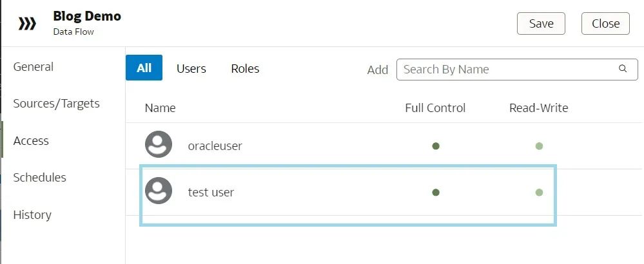The width and height of the screenshot is (644, 264).
Task: Enable Read-Write for test user
Action: coord(539,192)
